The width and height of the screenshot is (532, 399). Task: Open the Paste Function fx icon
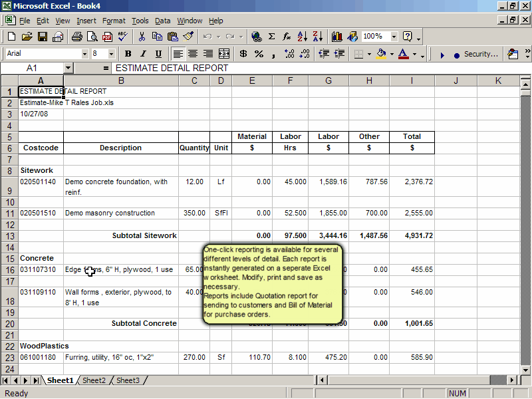287,37
